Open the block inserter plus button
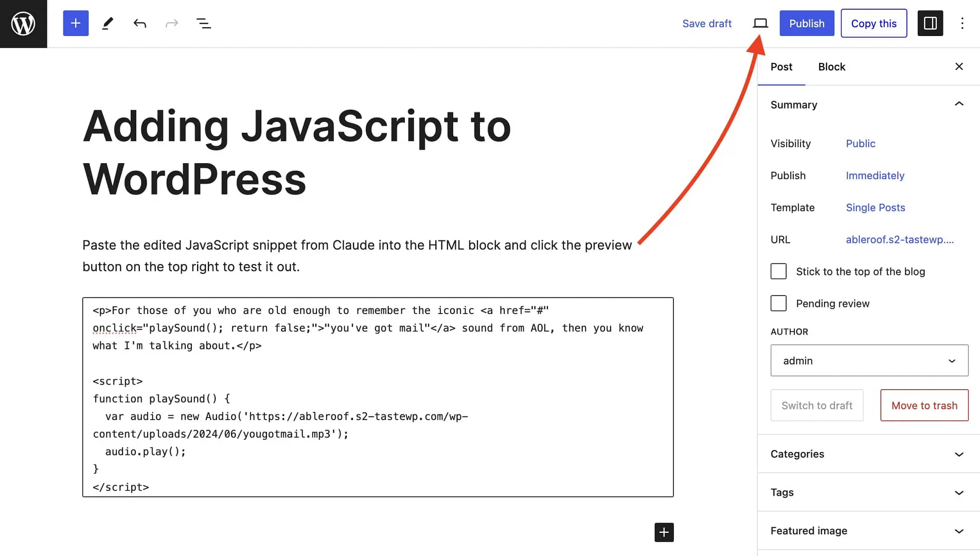The image size is (980, 556). point(76,23)
